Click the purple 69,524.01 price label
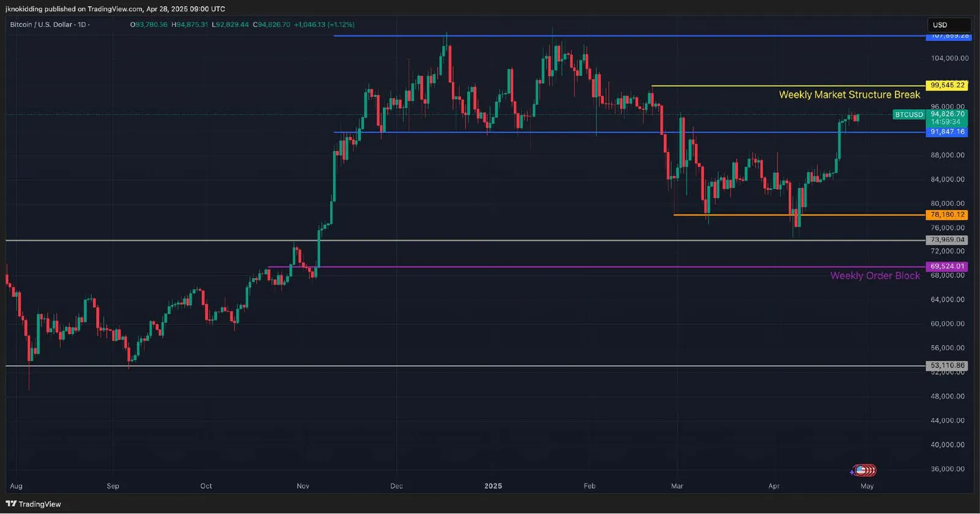Viewport: 980px width, 514px height. click(x=948, y=266)
